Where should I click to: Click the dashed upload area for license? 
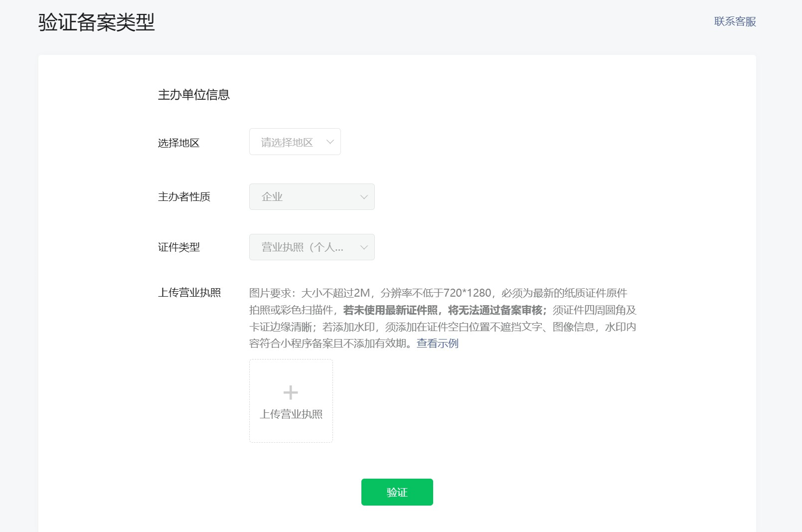[x=291, y=401]
